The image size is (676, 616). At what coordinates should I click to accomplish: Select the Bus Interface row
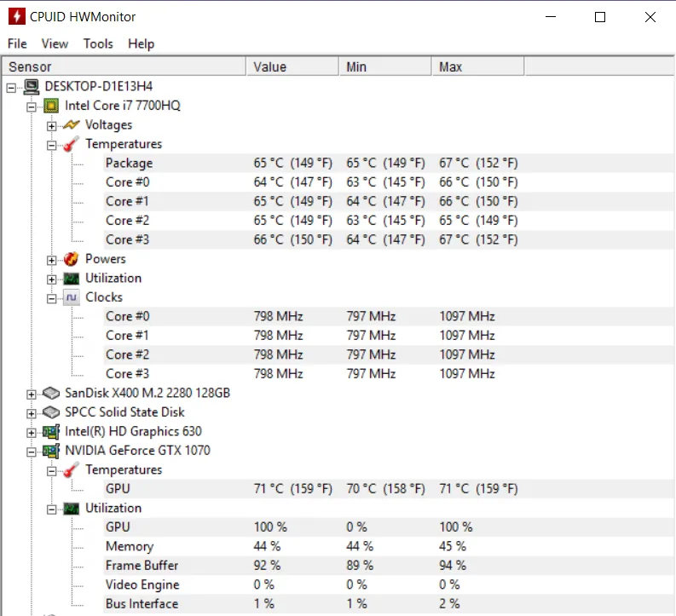[389, 604]
